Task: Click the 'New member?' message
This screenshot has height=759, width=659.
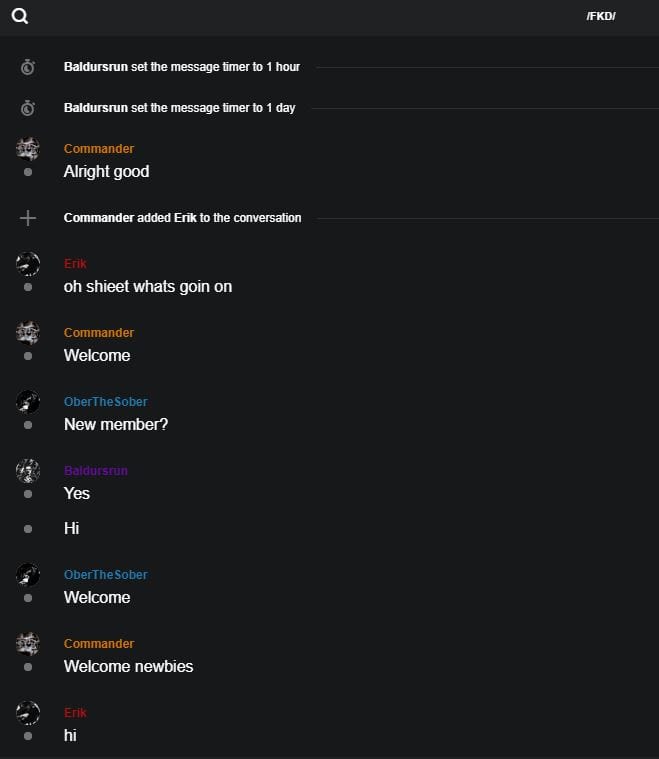Action: (116, 425)
